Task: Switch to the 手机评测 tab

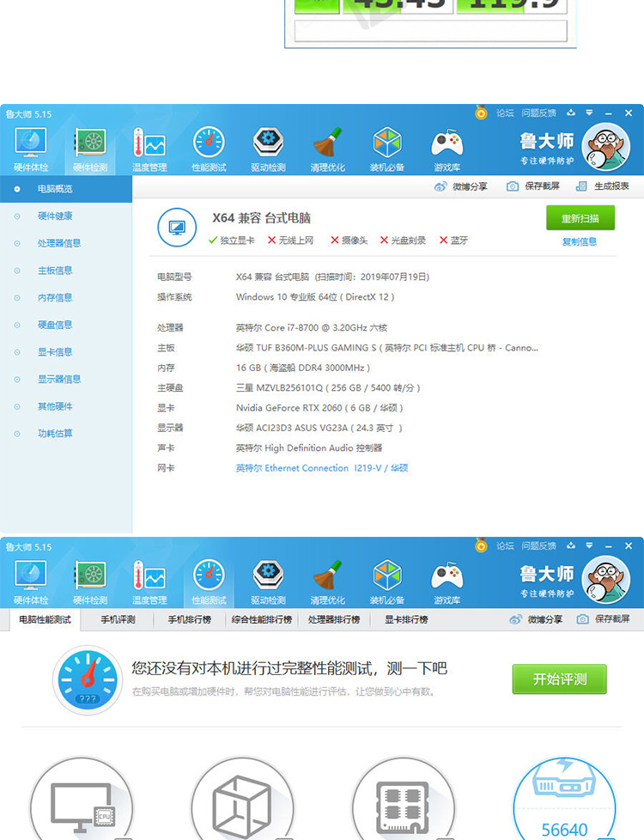Action: tap(118, 620)
